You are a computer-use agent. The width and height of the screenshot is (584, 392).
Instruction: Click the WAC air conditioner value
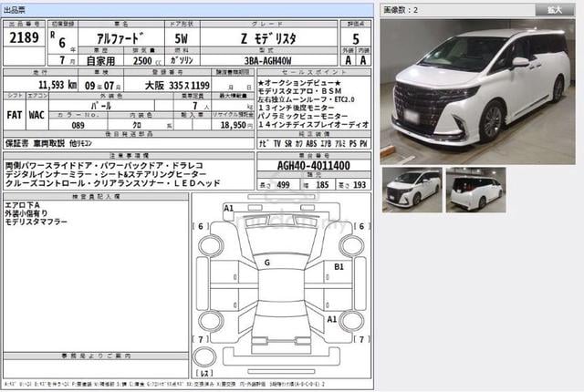[36, 115]
